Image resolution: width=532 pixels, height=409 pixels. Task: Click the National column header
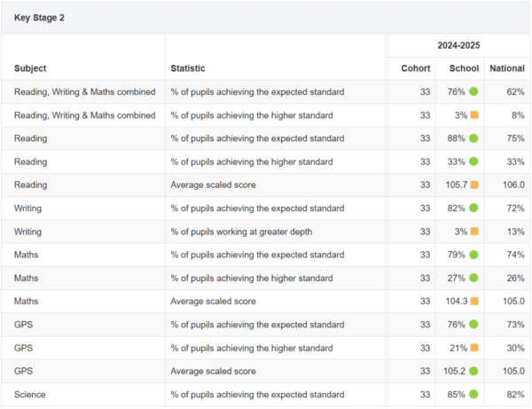pos(506,68)
